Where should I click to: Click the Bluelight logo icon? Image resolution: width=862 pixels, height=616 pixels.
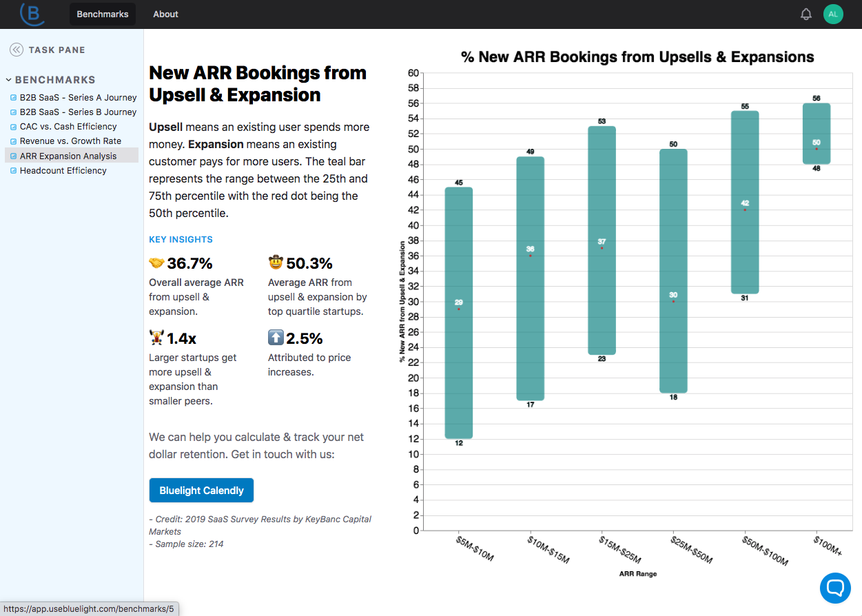(x=32, y=13)
